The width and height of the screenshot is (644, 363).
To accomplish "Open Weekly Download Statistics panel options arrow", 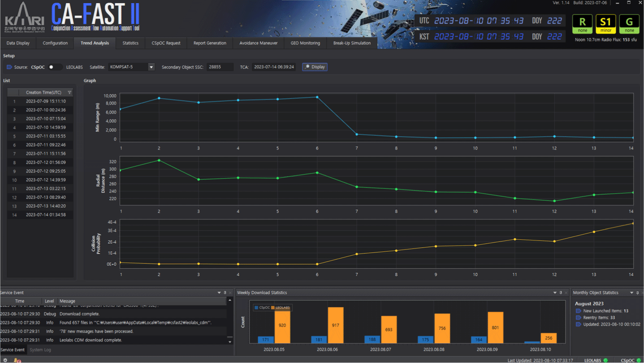I will click(555, 293).
